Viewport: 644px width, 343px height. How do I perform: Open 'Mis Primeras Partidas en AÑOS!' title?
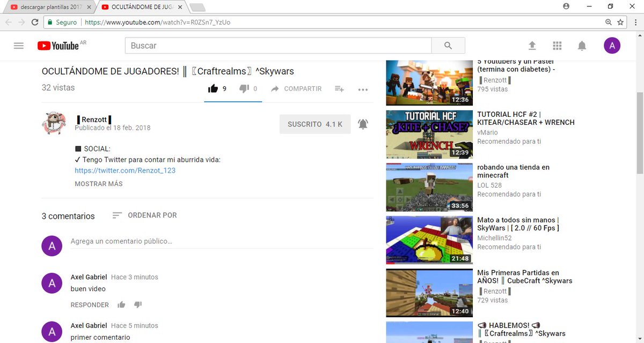click(x=524, y=277)
